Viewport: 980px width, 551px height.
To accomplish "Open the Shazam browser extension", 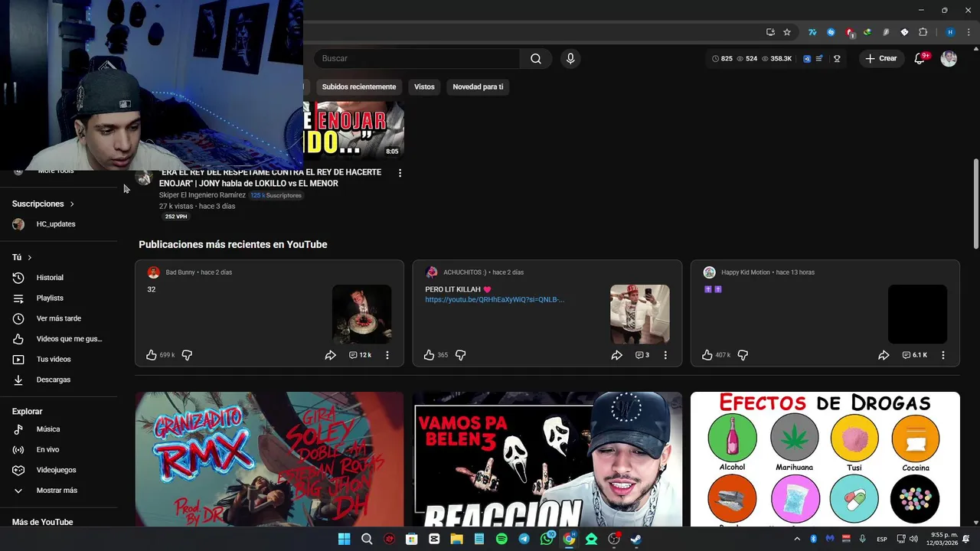I will tap(831, 32).
